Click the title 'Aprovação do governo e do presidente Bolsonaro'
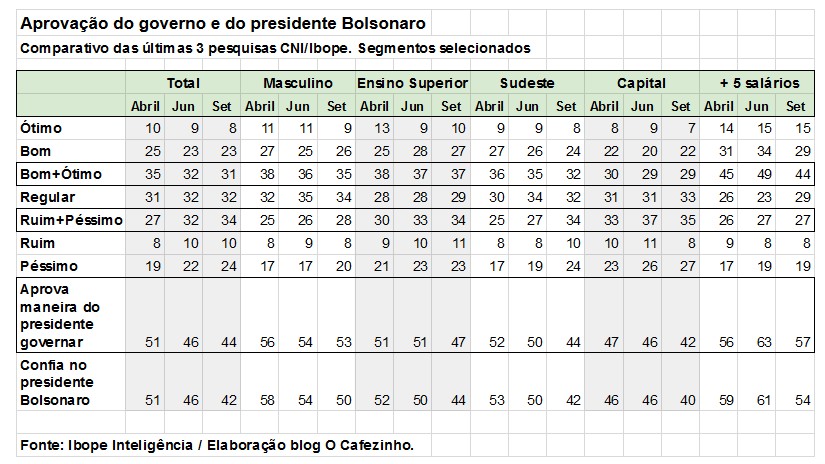 [222, 22]
